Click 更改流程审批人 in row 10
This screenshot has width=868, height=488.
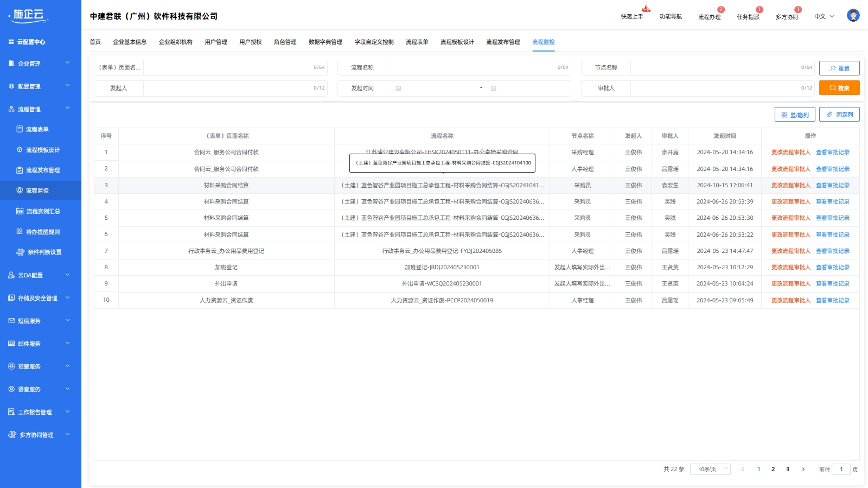790,300
